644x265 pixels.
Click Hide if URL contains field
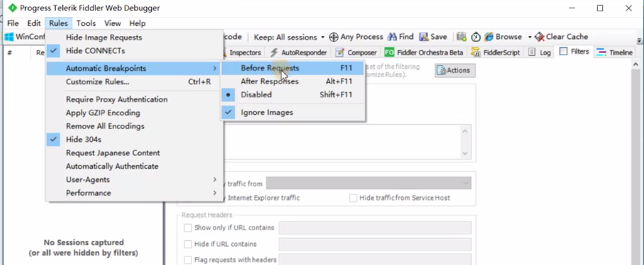[375, 244]
